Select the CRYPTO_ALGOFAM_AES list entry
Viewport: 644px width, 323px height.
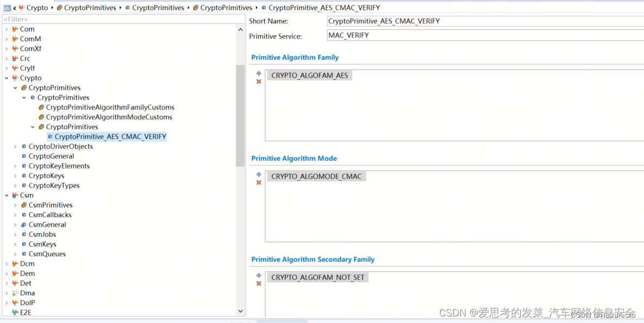(310, 75)
